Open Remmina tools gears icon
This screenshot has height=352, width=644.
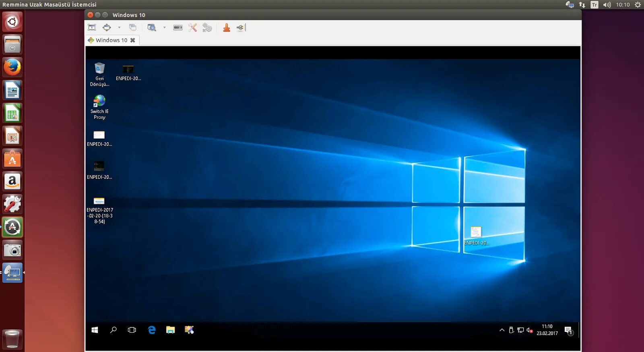(207, 27)
